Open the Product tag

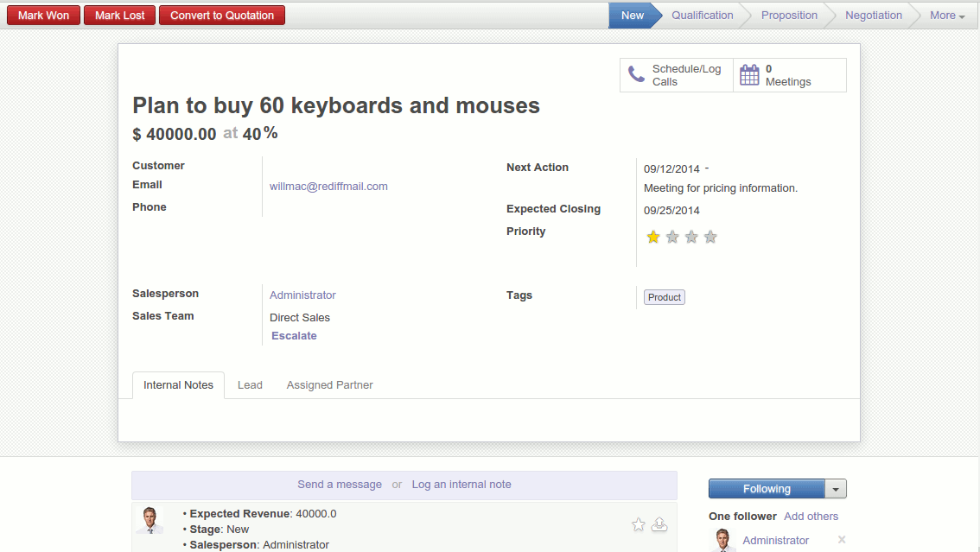tap(665, 297)
